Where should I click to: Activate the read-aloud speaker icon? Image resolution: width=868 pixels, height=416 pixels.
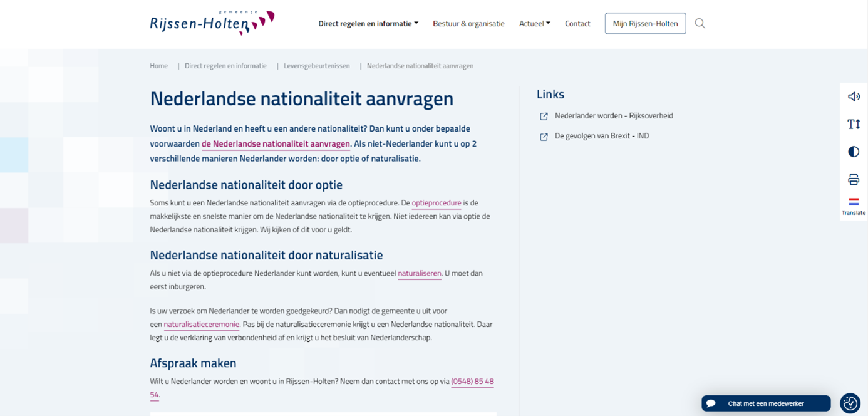pos(854,96)
